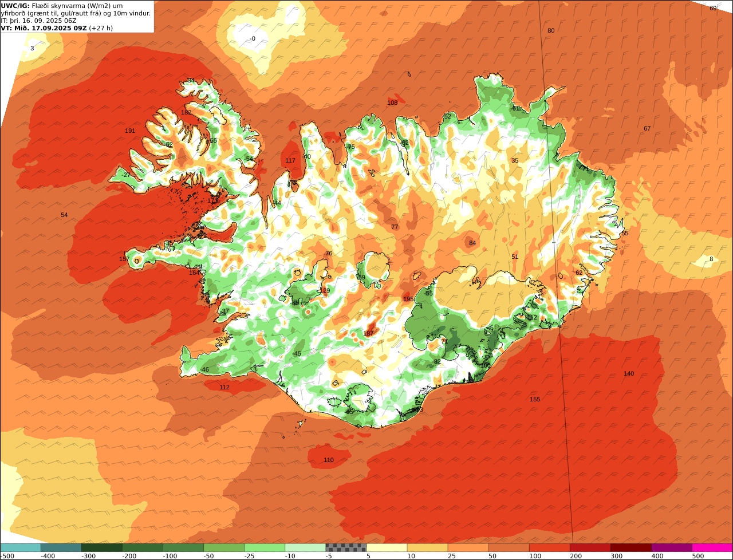This screenshot has height=560, width=733.
Task: Click the valid time line 'VT: Mið. 17.09.2025 09Z'
Action: click(x=44, y=28)
